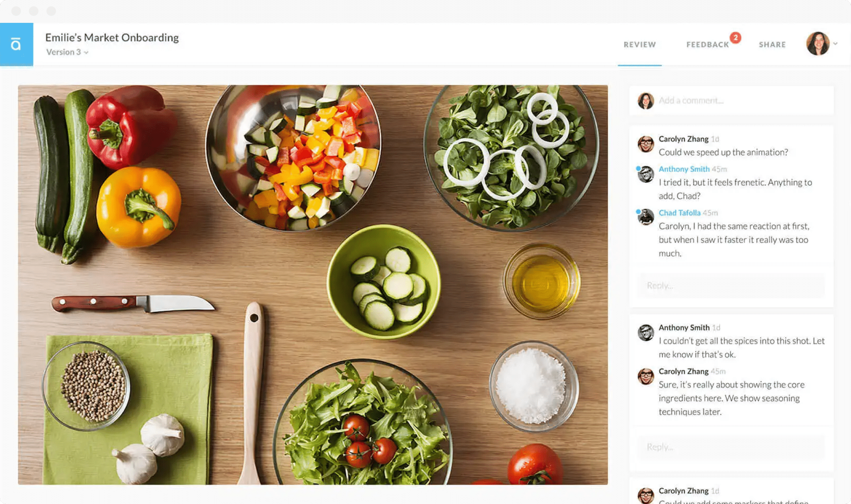Click Anthony Smith's avatar on spices comment

pos(646,333)
